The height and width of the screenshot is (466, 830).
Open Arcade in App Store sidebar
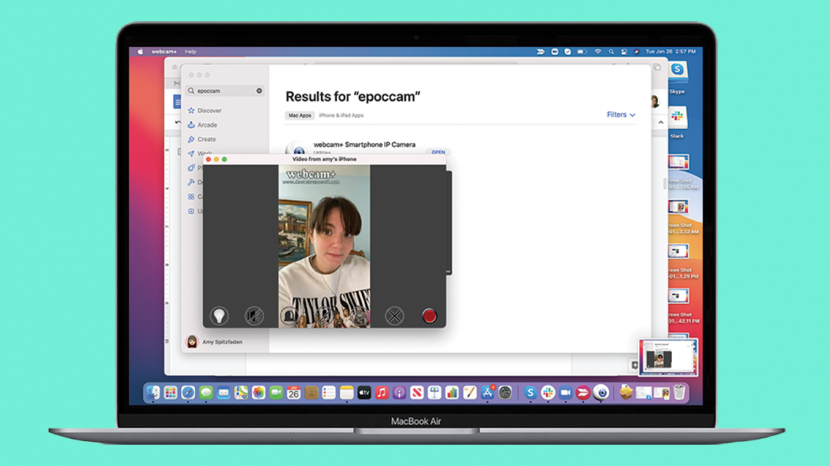click(202, 125)
